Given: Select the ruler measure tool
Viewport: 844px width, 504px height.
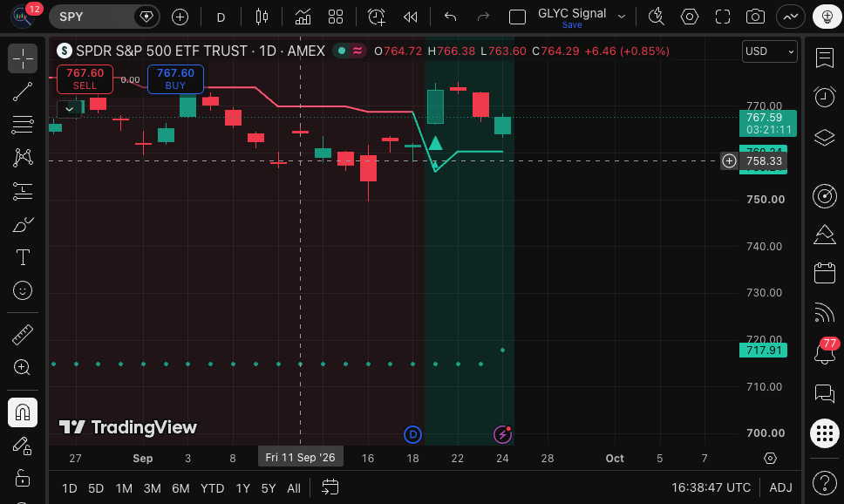Looking at the screenshot, I should (x=23, y=334).
